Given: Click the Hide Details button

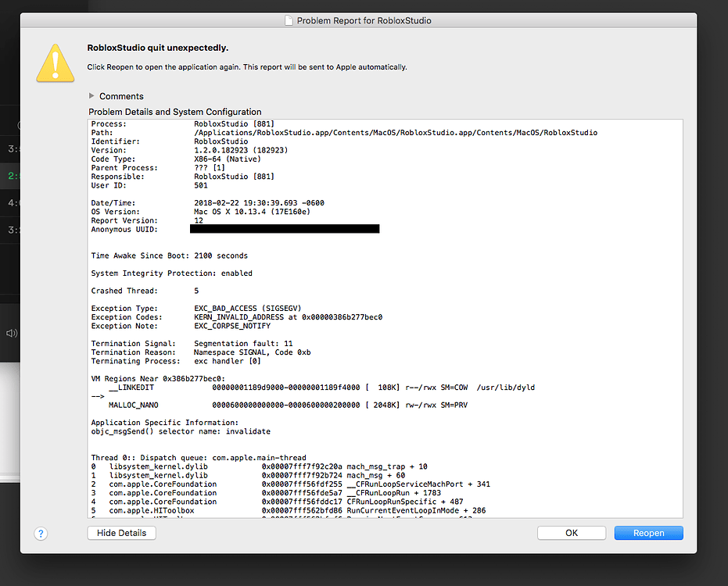Looking at the screenshot, I should pos(122,533).
